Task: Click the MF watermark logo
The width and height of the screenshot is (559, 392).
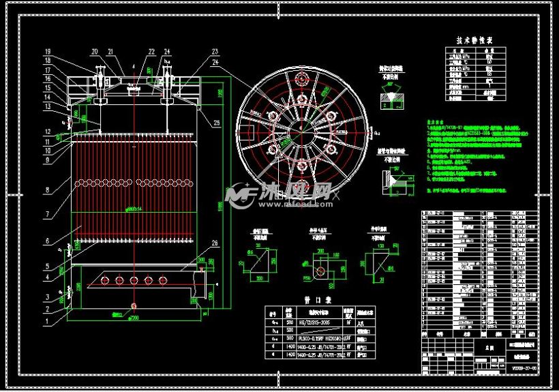Action: click(x=241, y=195)
